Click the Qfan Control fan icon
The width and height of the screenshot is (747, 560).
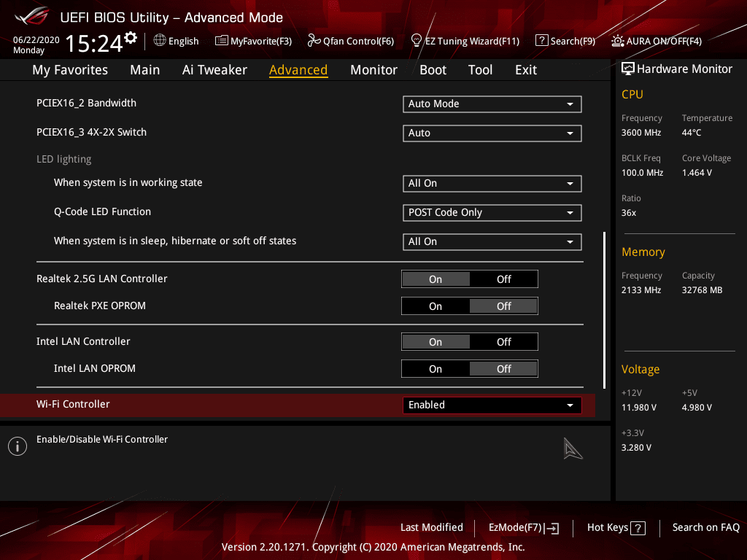tap(314, 41)
